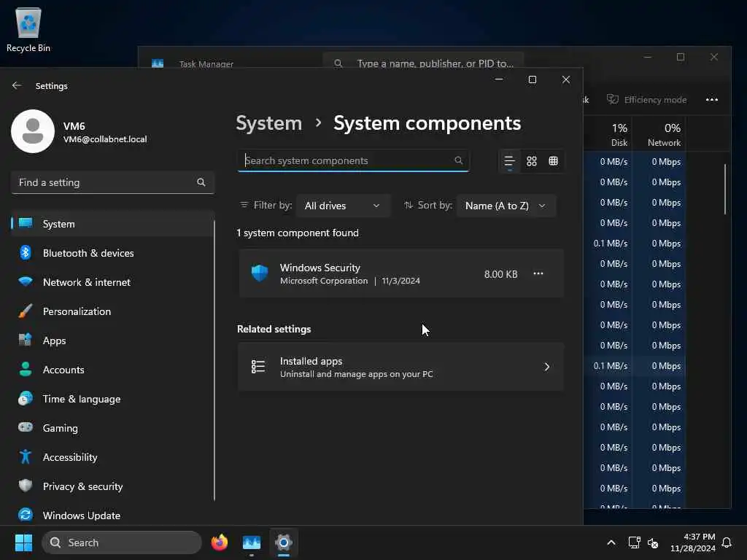Click the Wi-Fi network icon in sidebar

(x=26, y=281)
